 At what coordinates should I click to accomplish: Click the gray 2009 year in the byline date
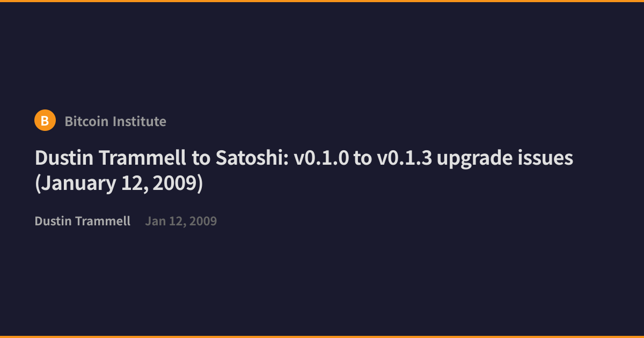203,221
